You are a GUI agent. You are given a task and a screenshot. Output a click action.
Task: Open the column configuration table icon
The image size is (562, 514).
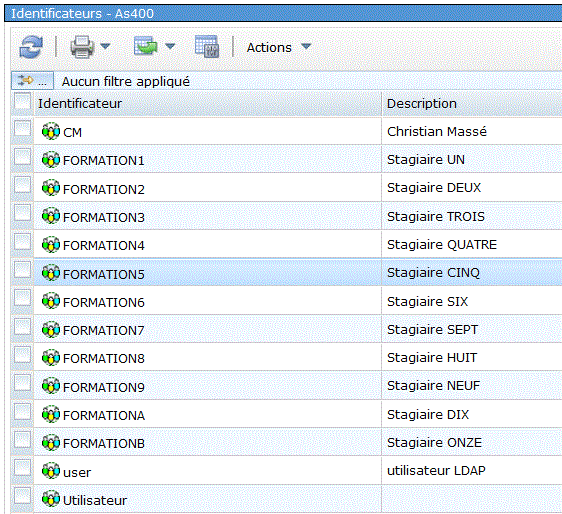pos(207,46)
